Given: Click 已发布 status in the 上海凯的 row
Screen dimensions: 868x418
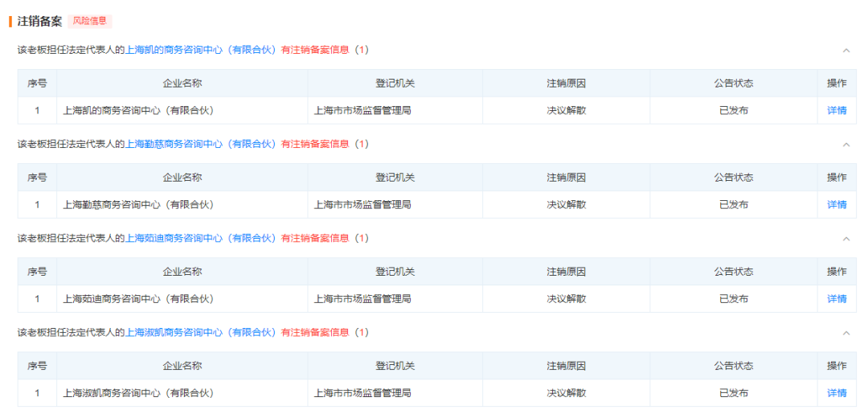Looking at the screenshot, I should pos(734,110).
